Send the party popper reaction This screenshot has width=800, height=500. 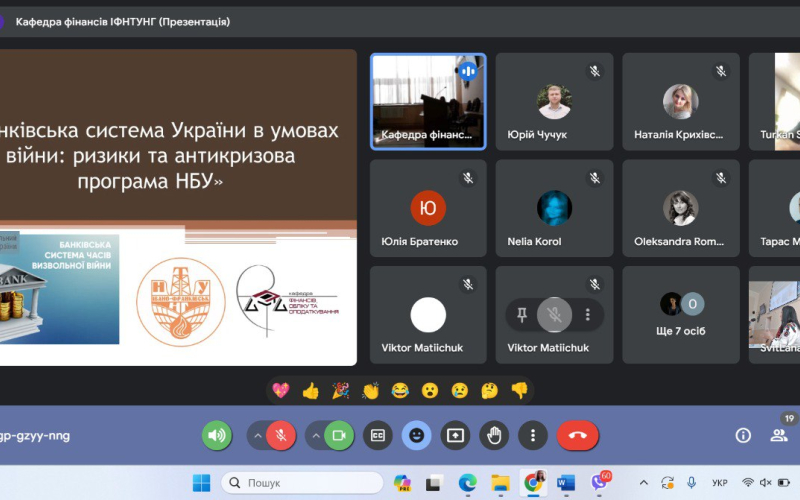(x=340, y=391)
